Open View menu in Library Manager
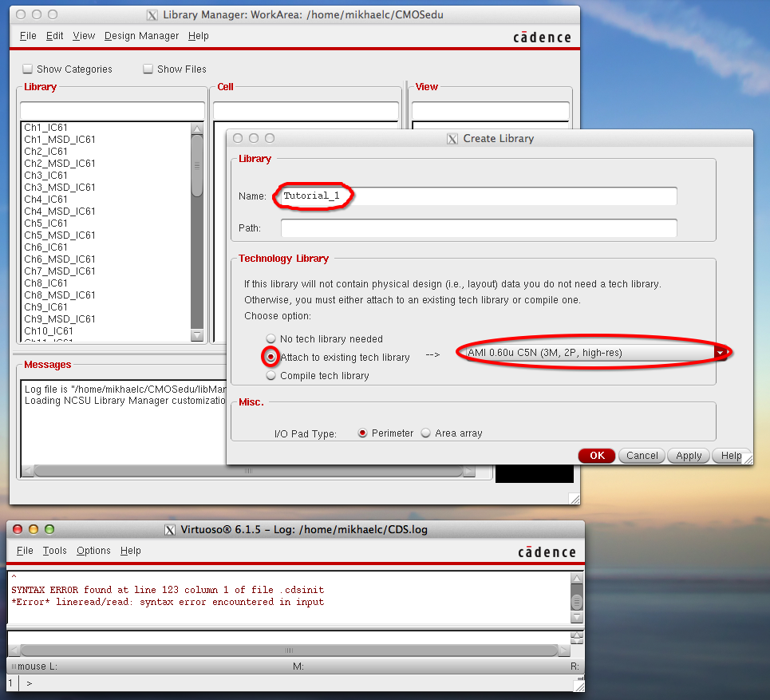The image size is (770, 700). pos(84,36)
